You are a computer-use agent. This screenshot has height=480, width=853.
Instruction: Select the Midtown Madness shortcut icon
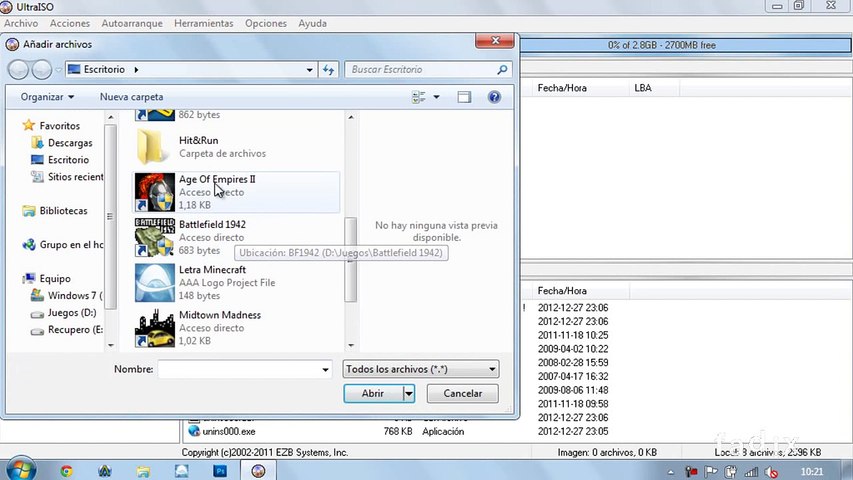[x=154, y=328]
